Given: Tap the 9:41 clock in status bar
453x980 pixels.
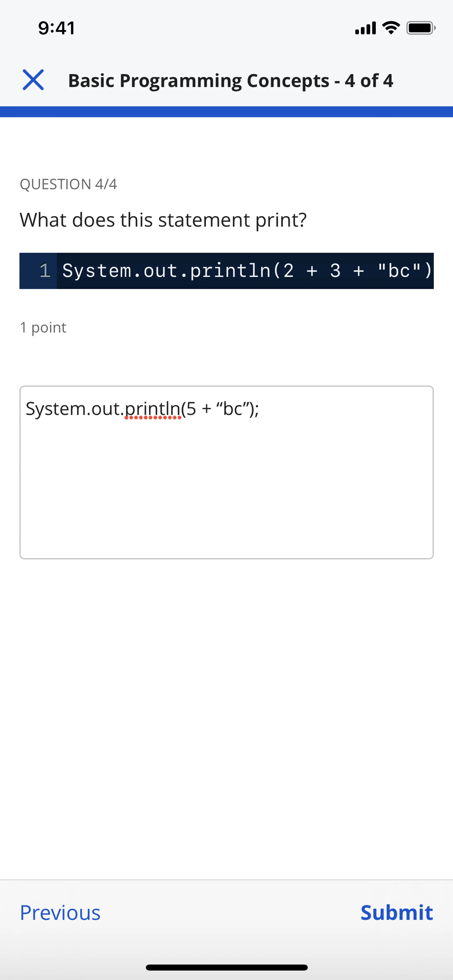Looking at the screenshot, I should [x=57, y=28].
